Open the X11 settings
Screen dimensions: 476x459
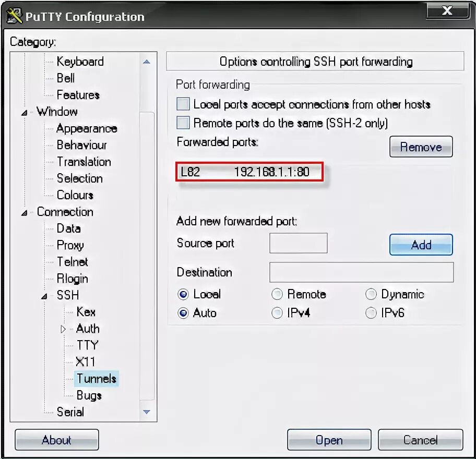click(85, 362)
